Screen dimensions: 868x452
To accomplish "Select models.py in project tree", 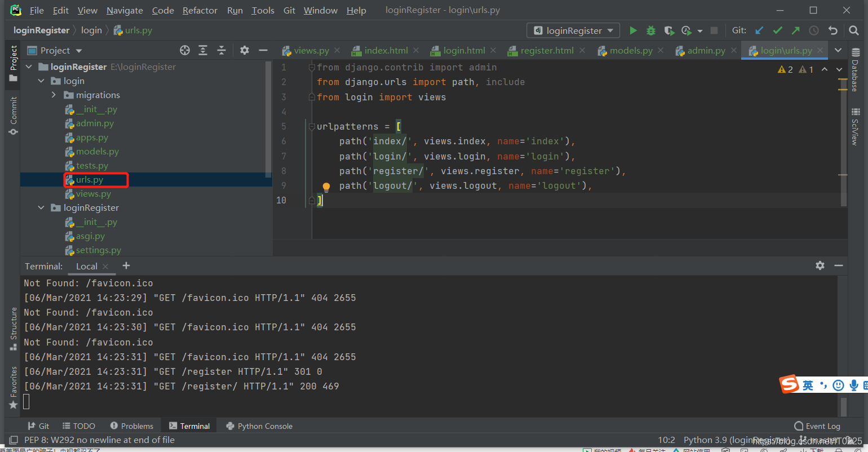I will [x=98, y=152].
